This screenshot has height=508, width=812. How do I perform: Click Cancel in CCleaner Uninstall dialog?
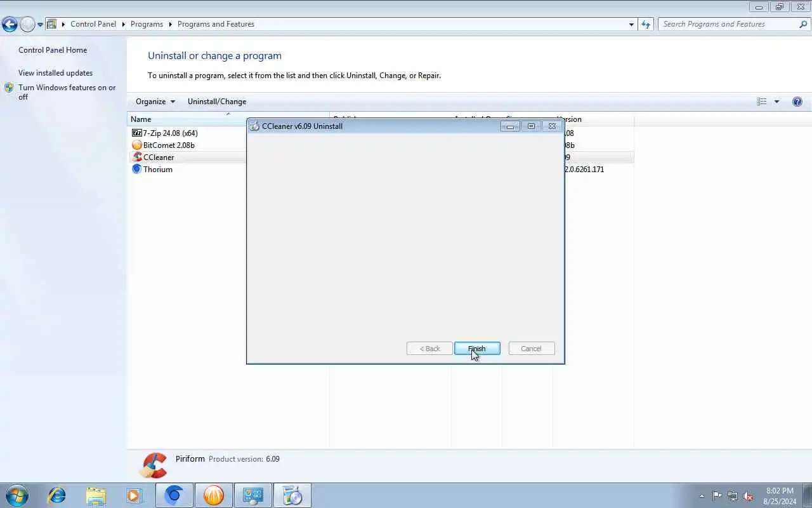(532, 349)
